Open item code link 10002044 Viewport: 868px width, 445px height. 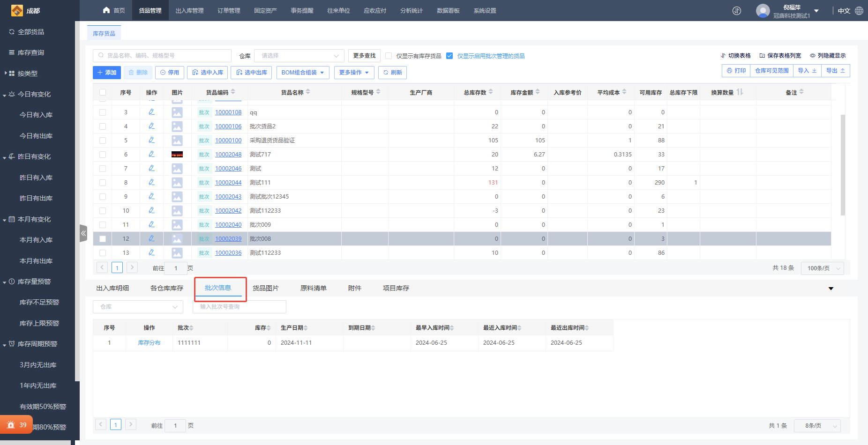coord(228,183)
